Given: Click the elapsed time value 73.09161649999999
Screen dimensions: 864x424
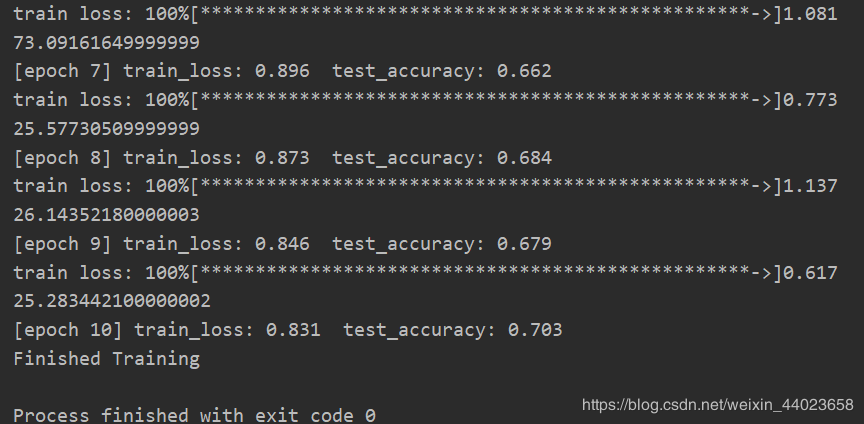Looking at the screenshot, I should (106, 43).
